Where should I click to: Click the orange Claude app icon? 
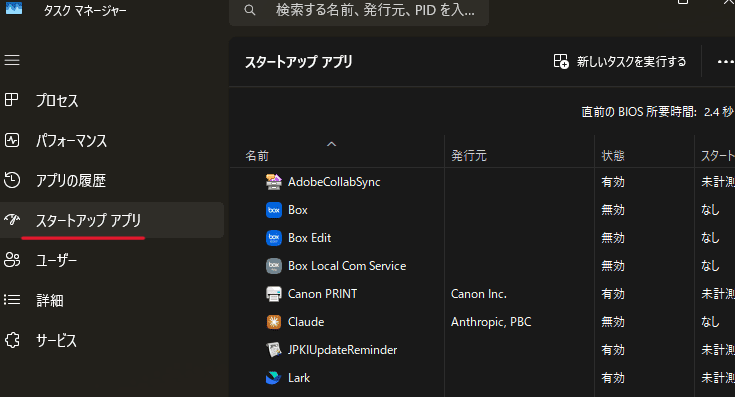tap(274, 322)
